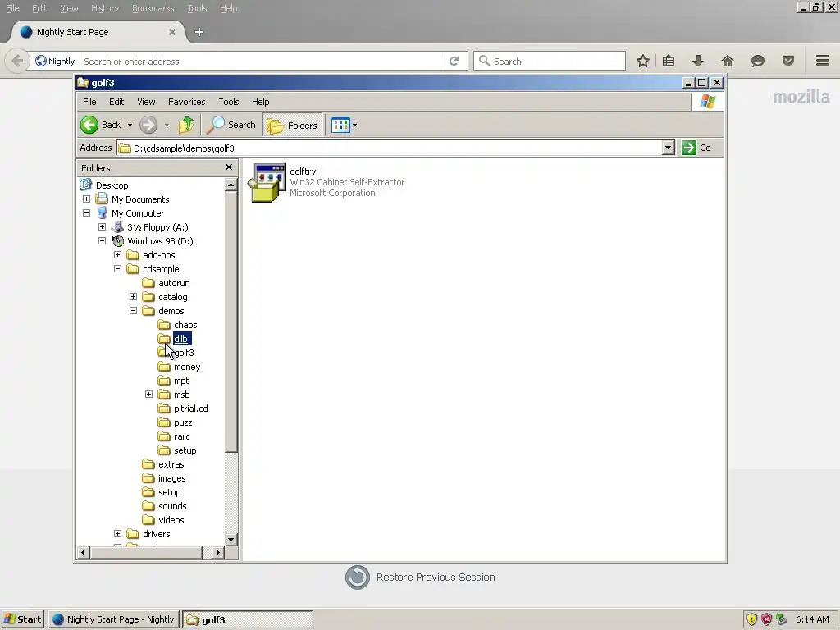The image size is (840, 630).
Task: Select the pitrial.cd folder in tree
Action: click(x=190, y=409)
